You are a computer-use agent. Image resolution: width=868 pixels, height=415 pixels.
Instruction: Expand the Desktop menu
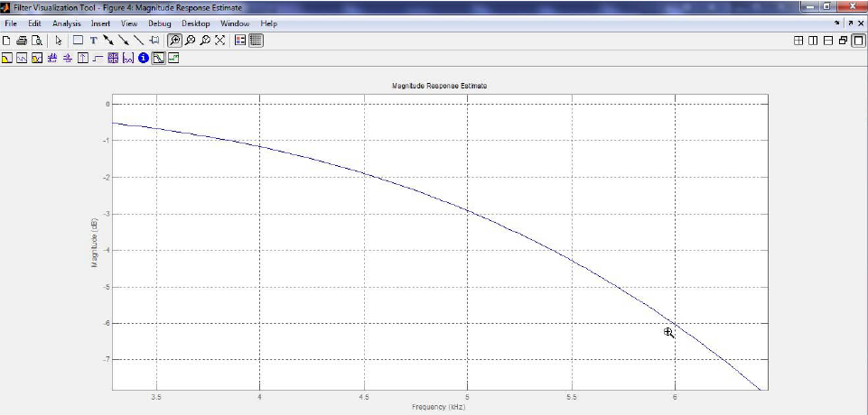pos(195,23)
